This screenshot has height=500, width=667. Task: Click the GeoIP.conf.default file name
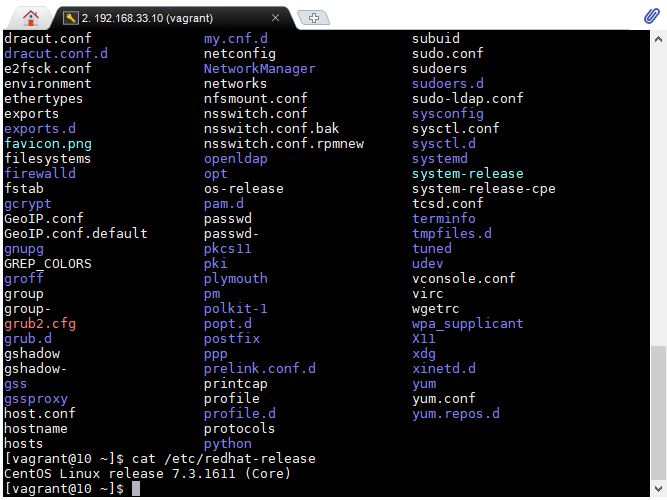tap(76, 234)
